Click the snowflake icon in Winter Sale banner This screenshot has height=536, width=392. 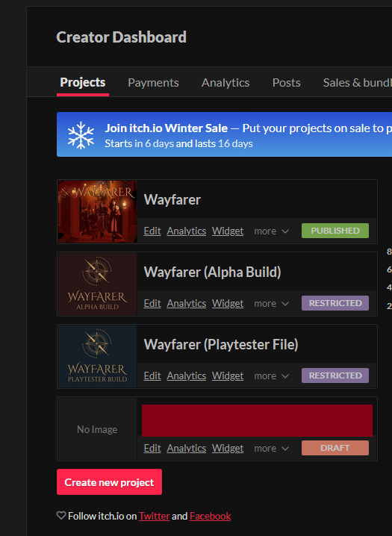pos(81,135)
